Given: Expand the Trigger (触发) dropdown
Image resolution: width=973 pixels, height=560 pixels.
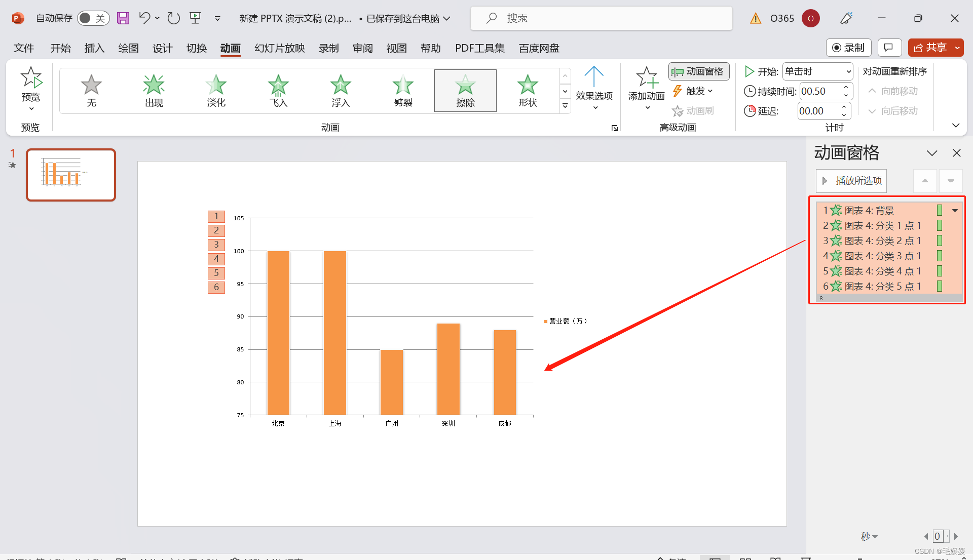Looking at the screenshot, I should coord(694,91).
